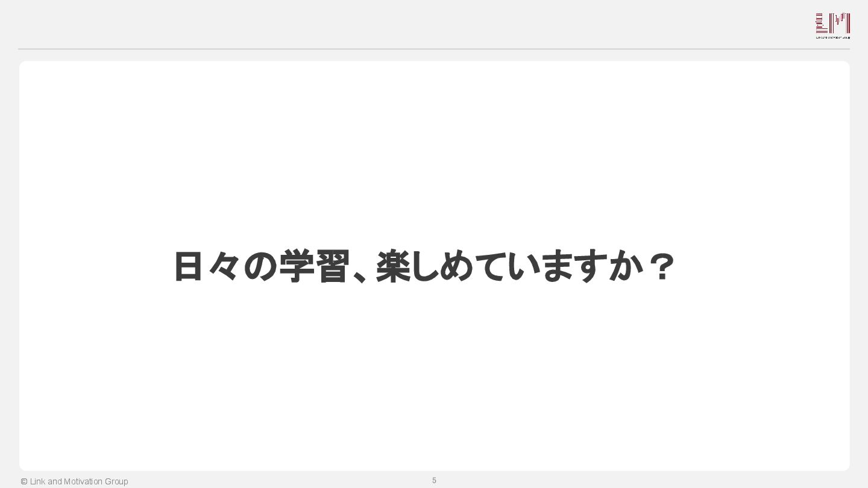Click the word Group in the footer
Viewport: 868px width, 488px height.
(116, 481)
